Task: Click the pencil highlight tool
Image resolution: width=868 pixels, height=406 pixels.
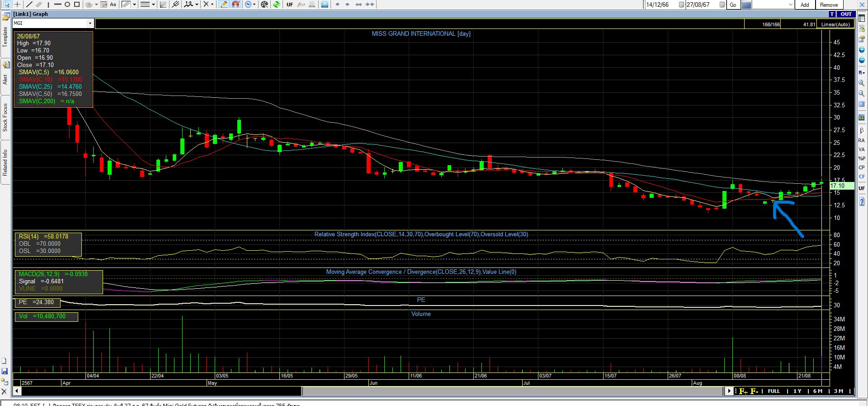Action: coord(224,5)
